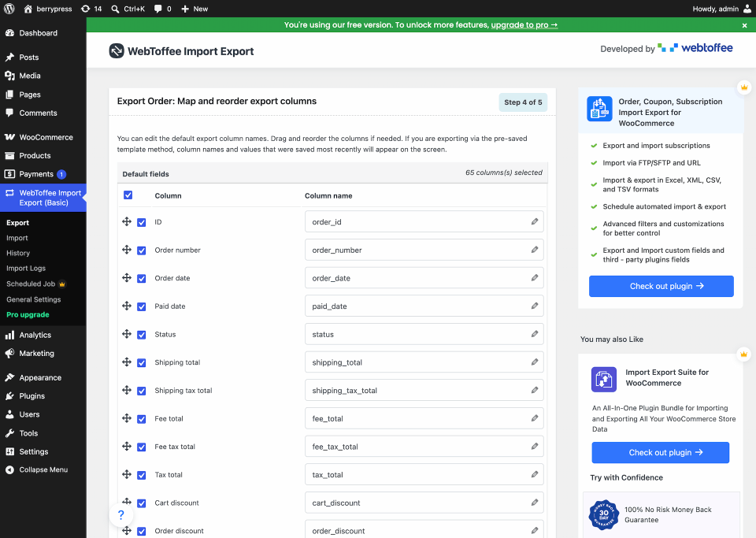The height and width of the screenshot is (538, 756).
Task: Click the pencil edit icon for cart_discount
Action: click(x=535, y=503)
